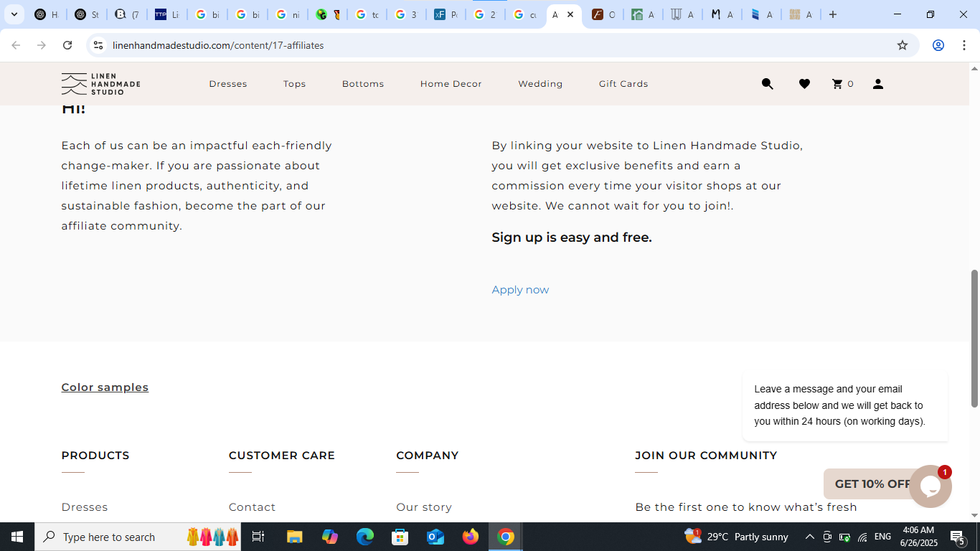Click the Chrome taskbar icon

(x=506, y=537)
